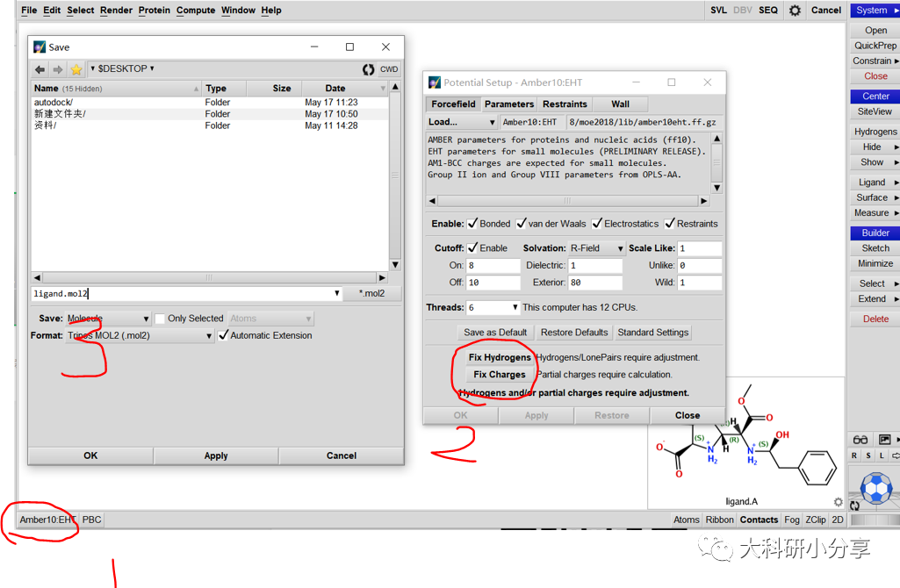
Task: Open favorites star in Save dialog
Action: pyautogui.click(x=76, y=69)
